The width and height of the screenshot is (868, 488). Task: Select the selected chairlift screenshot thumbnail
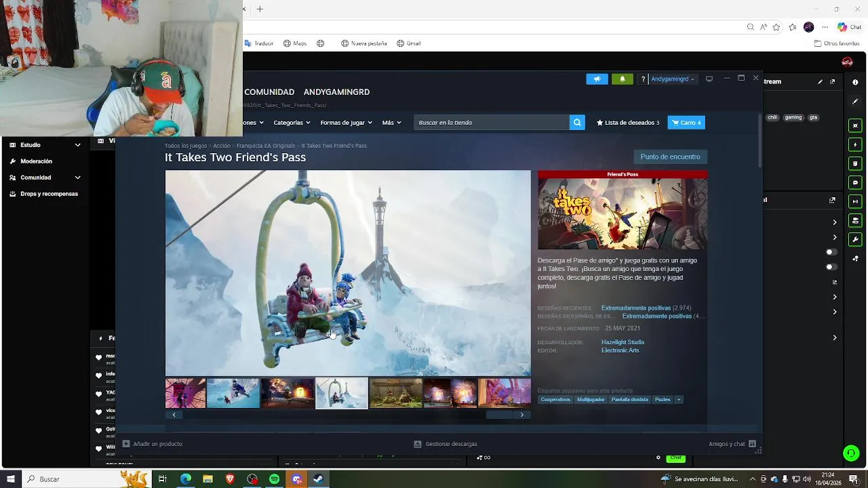342,393
